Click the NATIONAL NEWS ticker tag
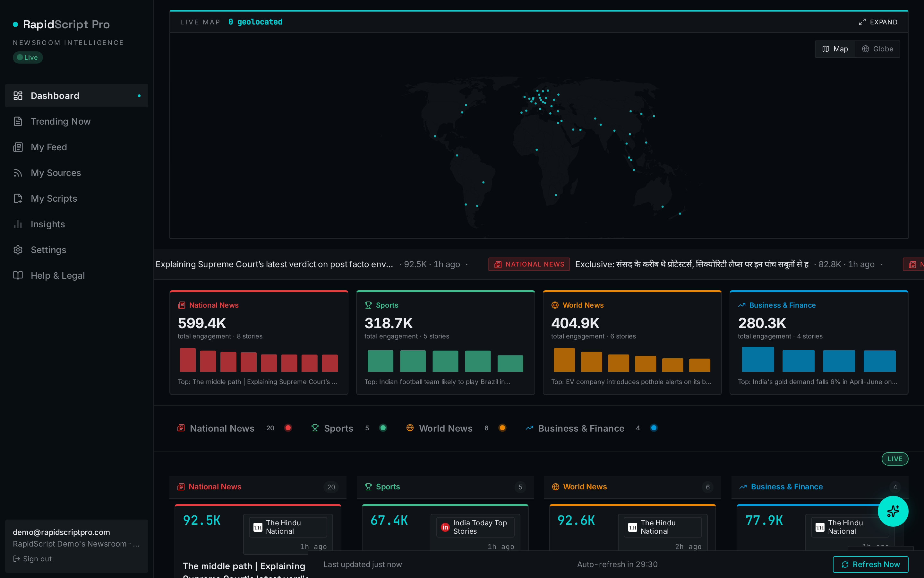 [529, 264]
